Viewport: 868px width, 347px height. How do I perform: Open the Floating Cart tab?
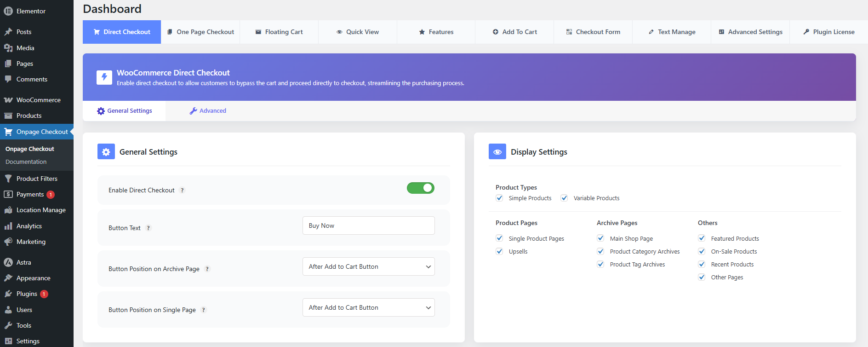click(x=279, y=32)
